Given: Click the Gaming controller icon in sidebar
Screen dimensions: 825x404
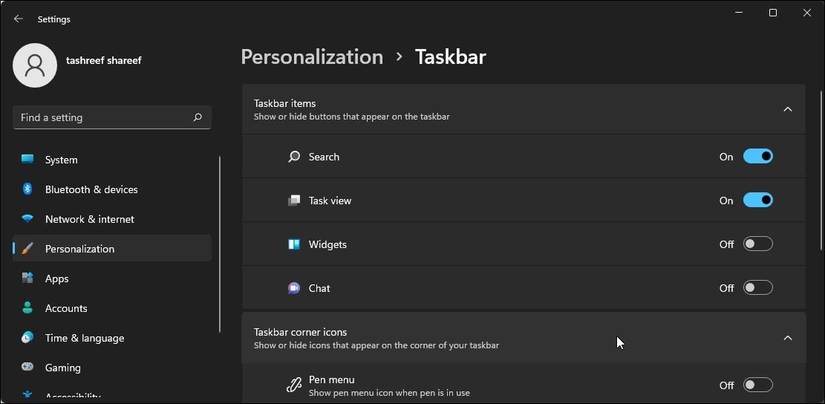Looking at the screenshot, I should pos(27,367).
